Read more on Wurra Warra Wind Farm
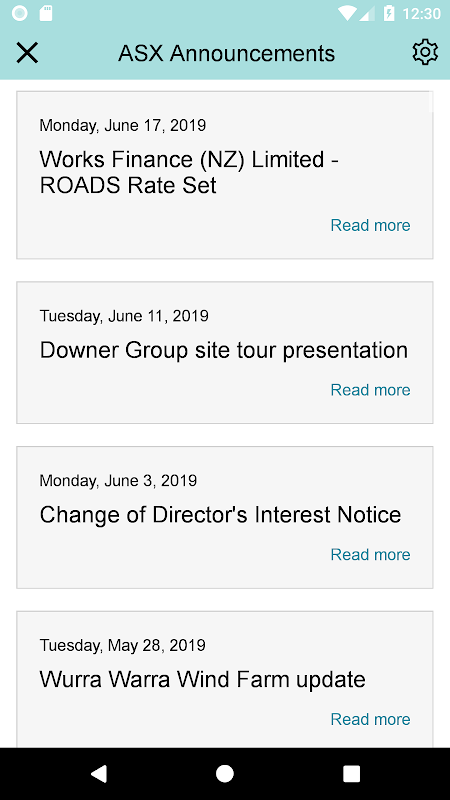Viewport: 450px width, 800px height. pos(370,719)
